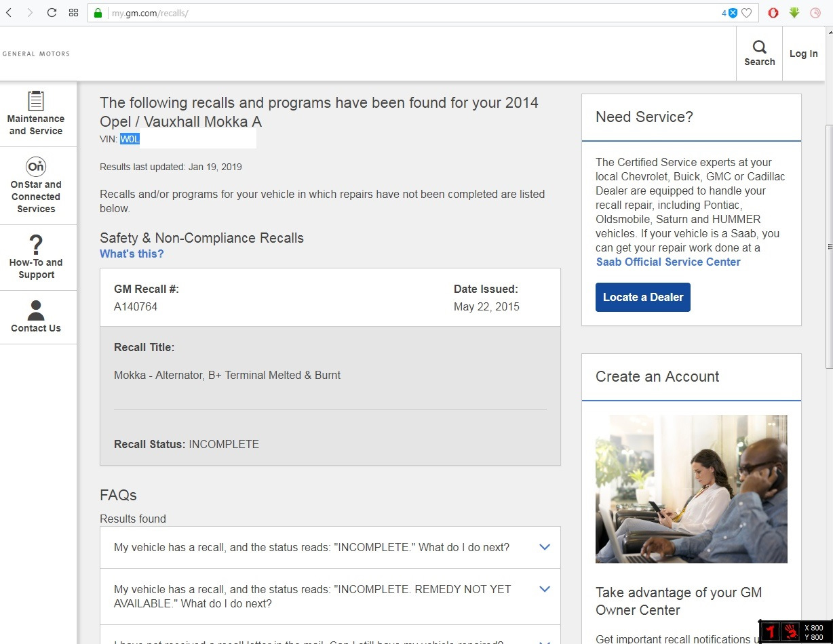Reload the page with the refresh icon

(x=52, y=13)
